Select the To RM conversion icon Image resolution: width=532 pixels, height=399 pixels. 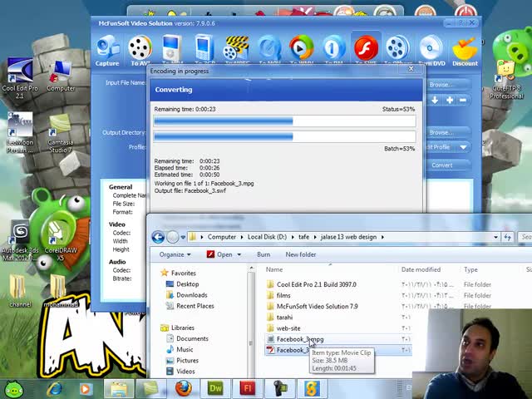(x=333, y=49)
